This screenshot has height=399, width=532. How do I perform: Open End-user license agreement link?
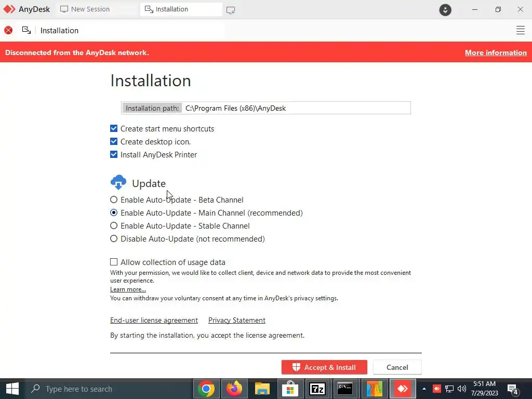tap(154, 320)
